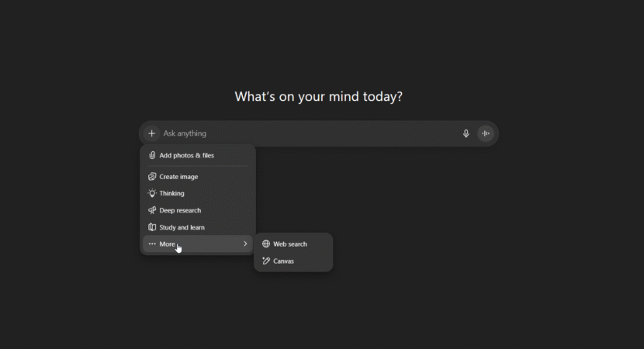Launch voice mode with the waveform icon
This screenshot has height=349, width=644.
pos(486,133)
